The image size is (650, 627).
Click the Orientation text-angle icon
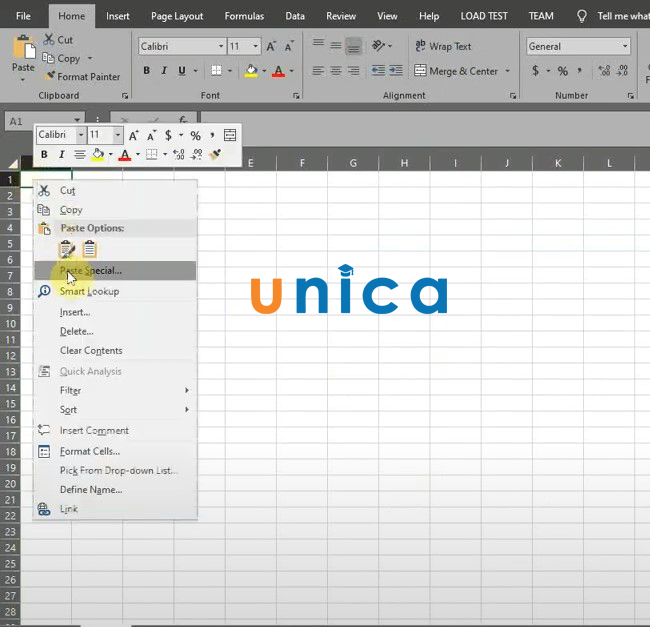pos(378,46)
